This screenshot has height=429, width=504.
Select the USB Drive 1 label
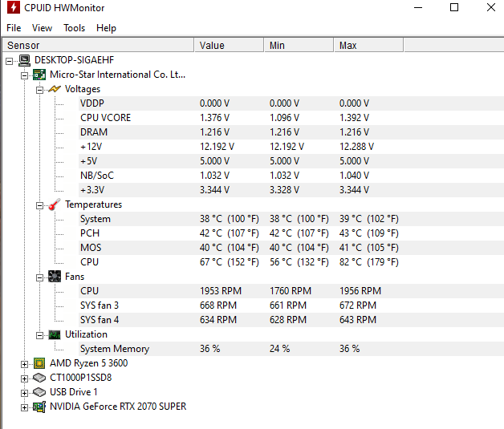74,392
